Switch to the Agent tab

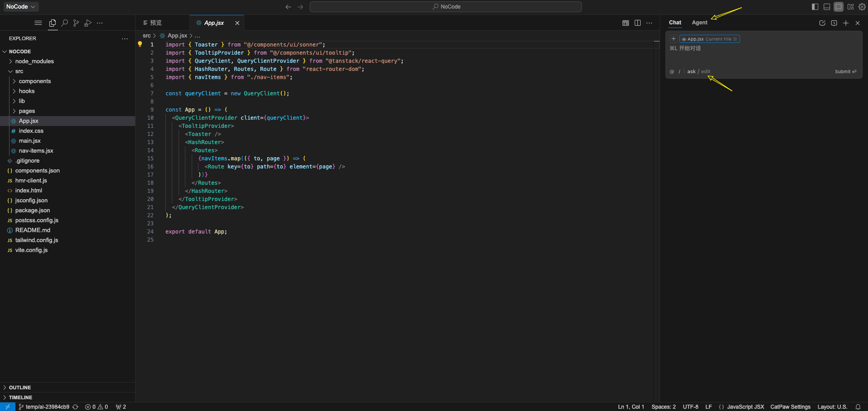699,23
